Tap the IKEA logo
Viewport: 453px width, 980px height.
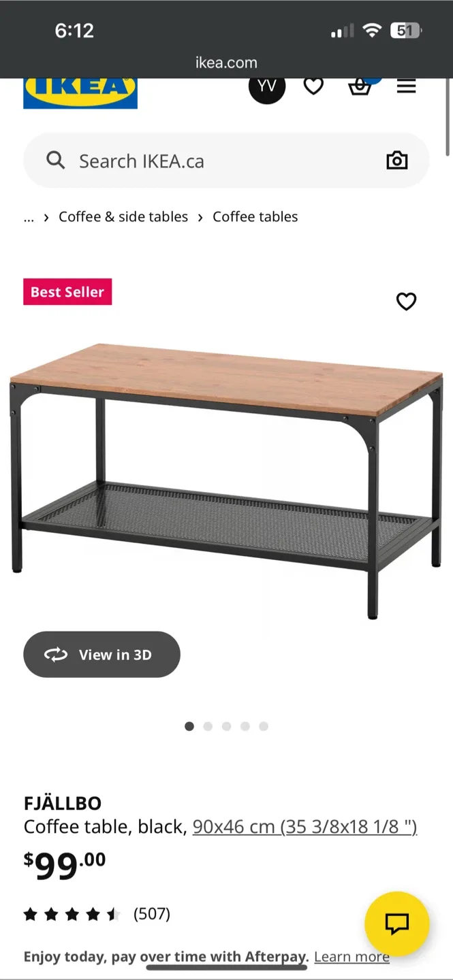point(80,93)
